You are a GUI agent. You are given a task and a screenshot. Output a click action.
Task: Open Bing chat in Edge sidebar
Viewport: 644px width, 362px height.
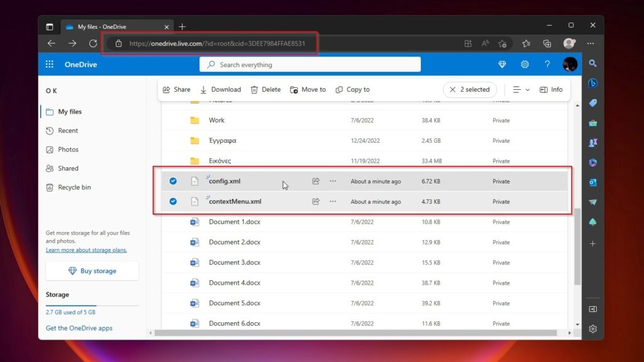point(592,84)
